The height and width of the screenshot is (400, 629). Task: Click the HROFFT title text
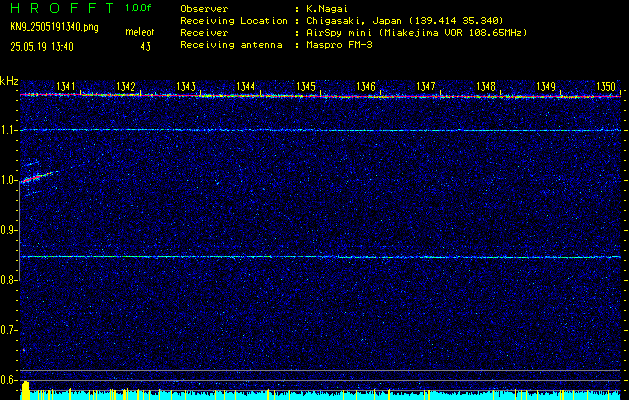pyautogui.click(x=62, y=8)
